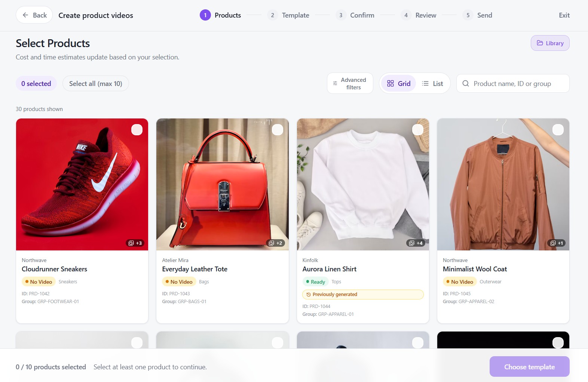Click the Previously generated badge
Image resolution: width=588 pixels, height=382 pixels.
363,295
